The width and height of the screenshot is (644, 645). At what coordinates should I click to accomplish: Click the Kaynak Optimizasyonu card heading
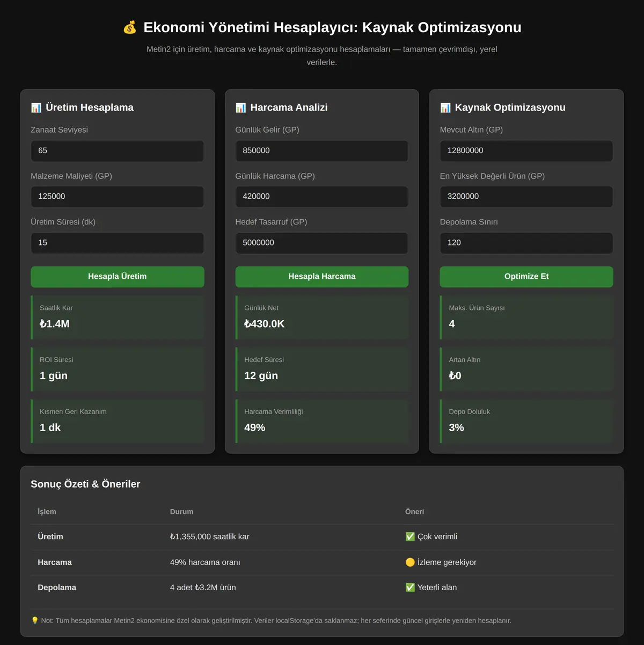pos(510,107)
